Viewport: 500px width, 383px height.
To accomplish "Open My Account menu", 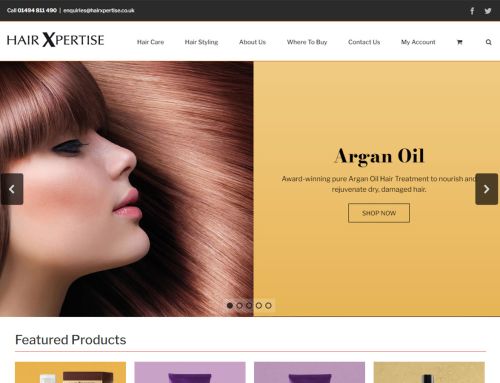I will click(x=418, y=42).
